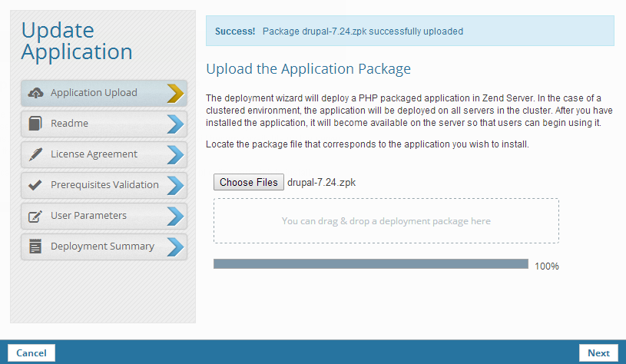Click blue chevron next to License Agreement
The image size is (626, 364).
tap(175, 154)
